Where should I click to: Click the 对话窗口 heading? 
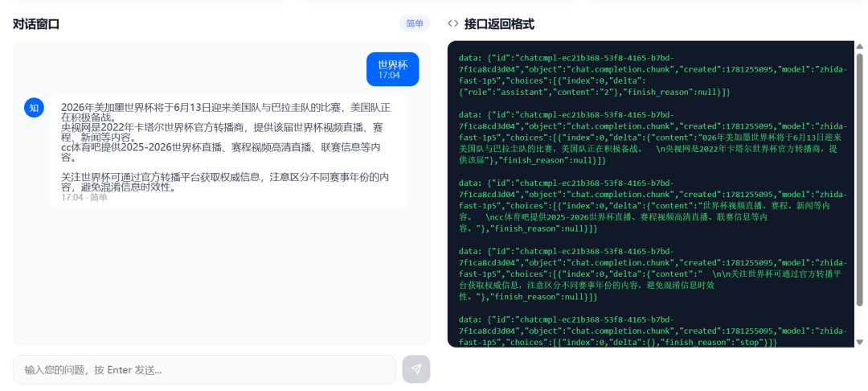click(x=36, y=24)
